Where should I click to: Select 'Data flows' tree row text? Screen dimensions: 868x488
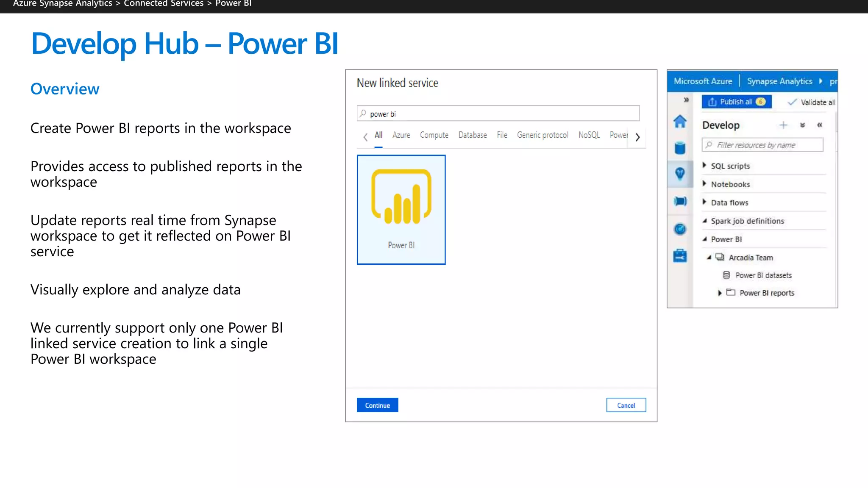click(729, 202)
